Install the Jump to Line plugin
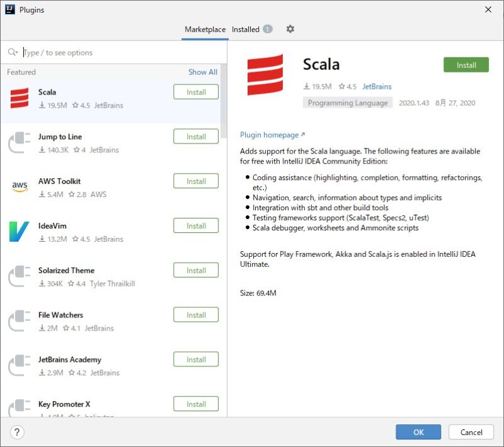This screenshot has height=447, width=504. point(196,137)
